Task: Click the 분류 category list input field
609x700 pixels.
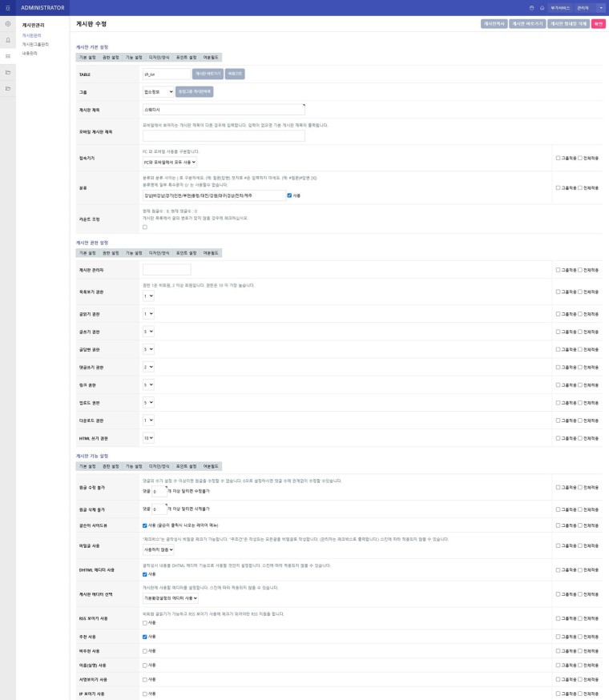Action: click(x=214, y=195)
